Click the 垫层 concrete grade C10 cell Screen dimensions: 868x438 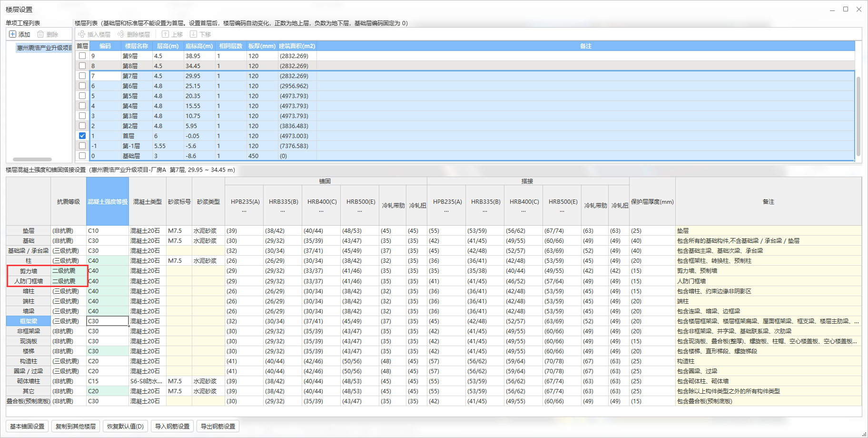(x=108, y=230)
